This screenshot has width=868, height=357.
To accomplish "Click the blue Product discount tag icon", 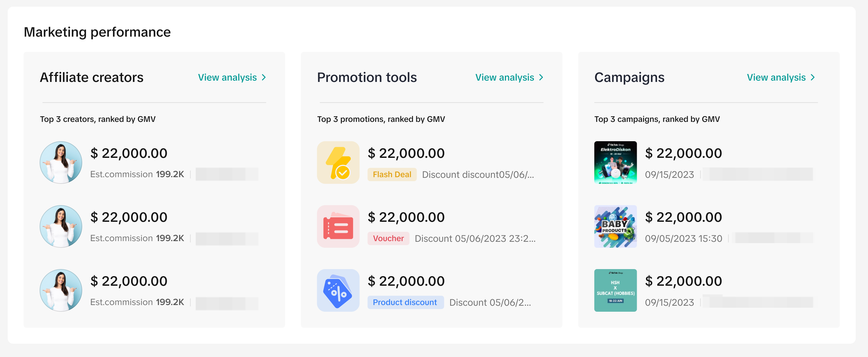I will 338,290.
